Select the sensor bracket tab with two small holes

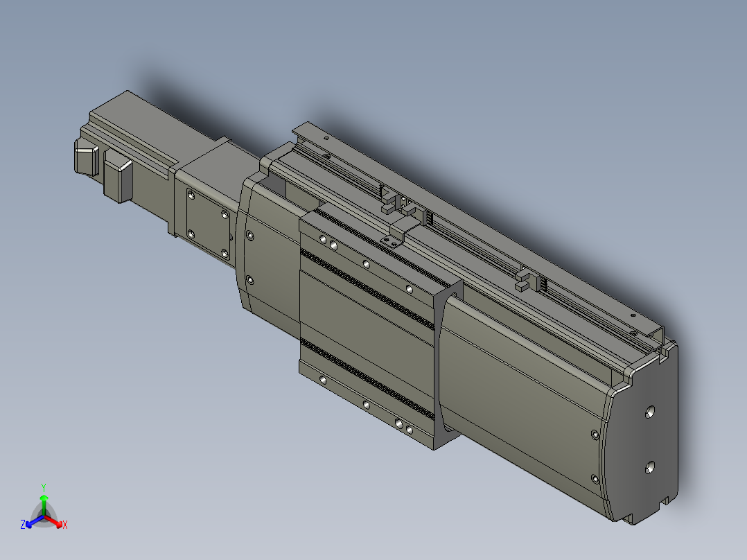pos(391,243)
